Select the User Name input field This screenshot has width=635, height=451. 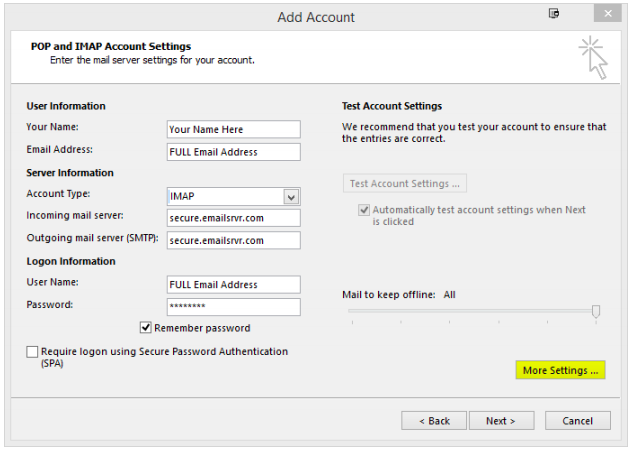click(x=234, y=285)
